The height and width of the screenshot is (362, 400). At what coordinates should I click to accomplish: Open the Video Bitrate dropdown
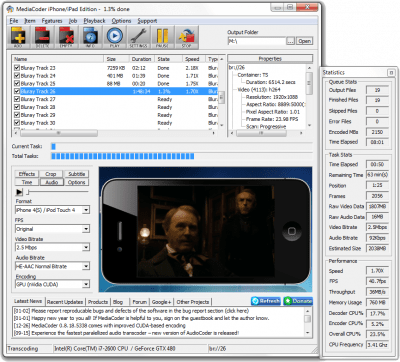click(86, 247)
